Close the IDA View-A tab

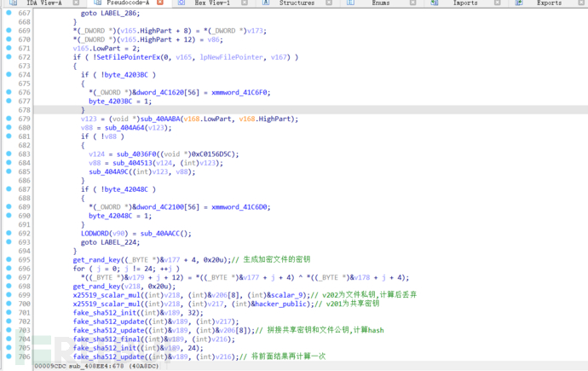click(77, 3)
